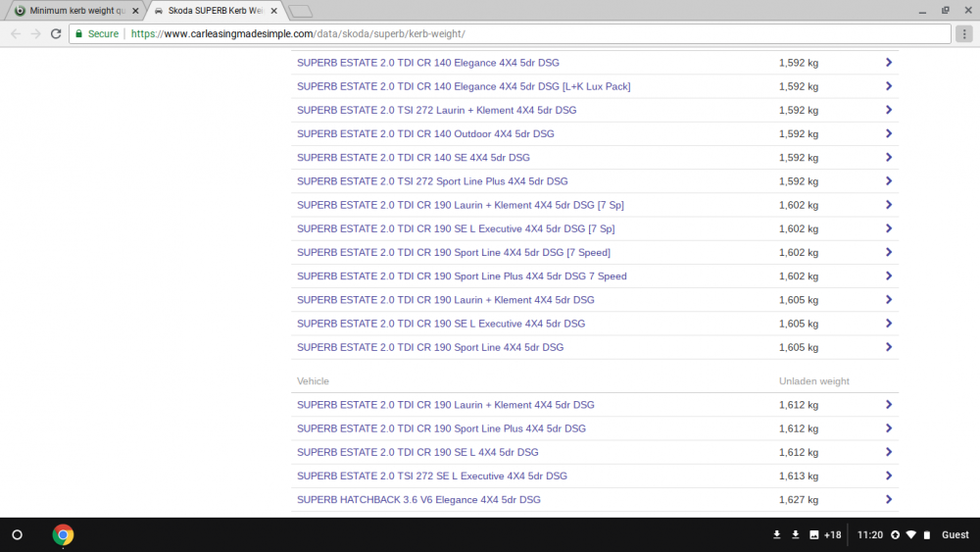The image size is (980, 552).
Task: Open Sport Line Plus DSG 7 Speed link
Action: tap(462, 276)
